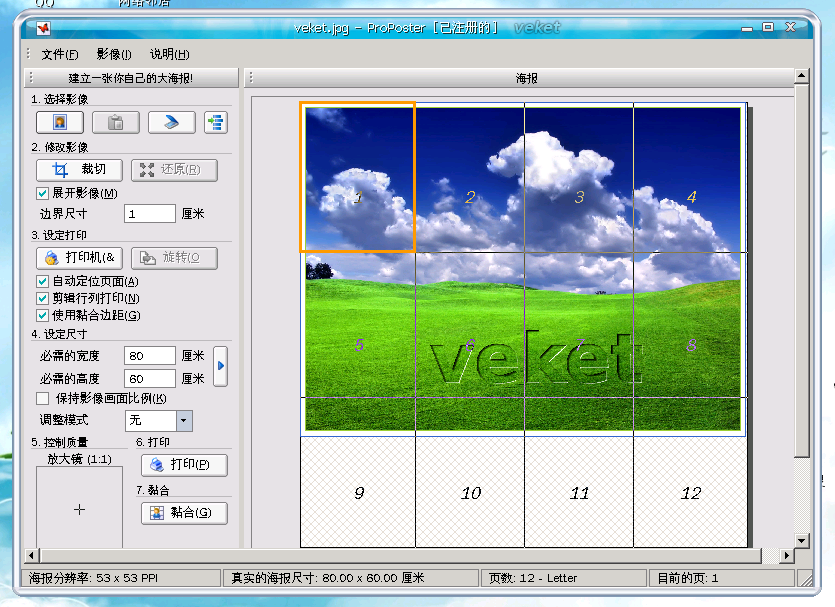
Task: Select poster page 4 tile
Action: coord(690,177)
